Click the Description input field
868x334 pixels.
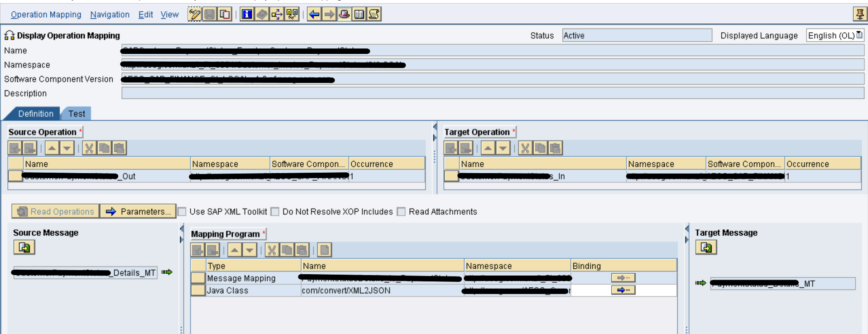[492, 93]
